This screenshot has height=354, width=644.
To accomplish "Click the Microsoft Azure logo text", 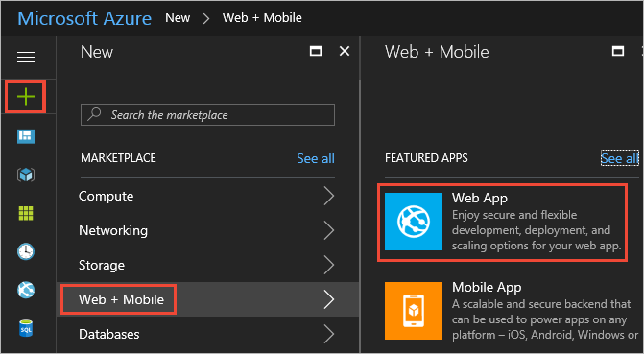I will [84, 18].
